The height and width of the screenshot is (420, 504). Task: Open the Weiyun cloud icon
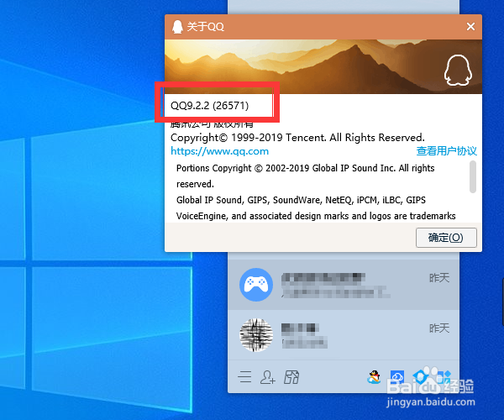click(x=397, y=377)
